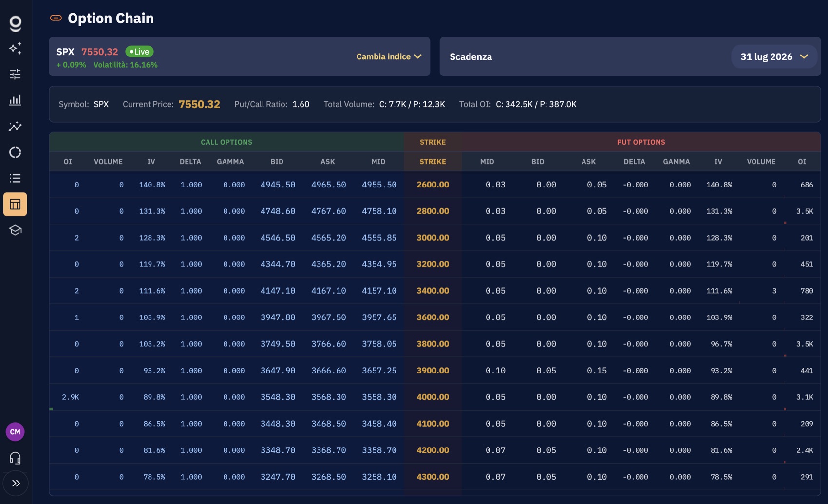The height and width of the screenshot is (504, 828).
Task: Click the app logo icon in sidebar
Action: click(15, 23)
